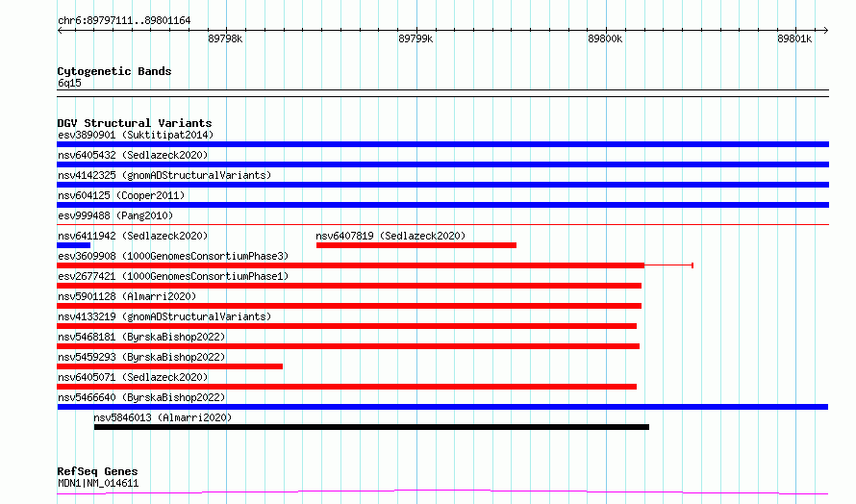This screenshot has height=504, width=856.
Task: Click the red bar under nsv6405071
Action: [x=346, y=387]
